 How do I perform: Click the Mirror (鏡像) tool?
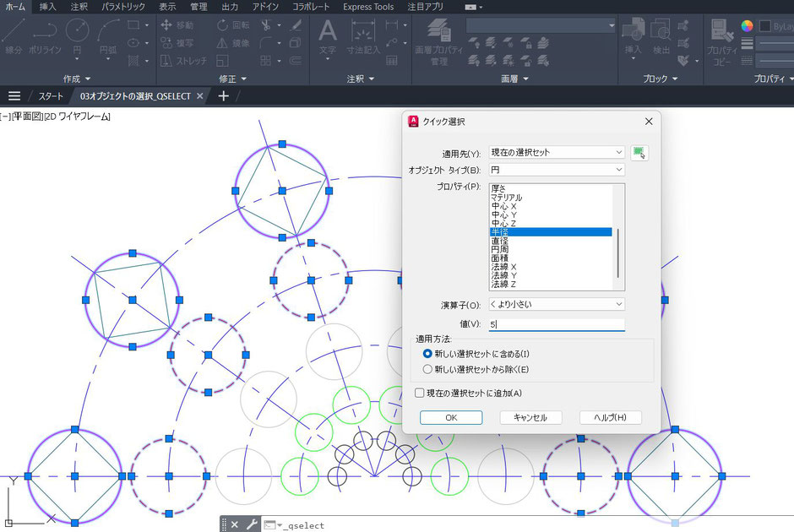coord(233,43)
